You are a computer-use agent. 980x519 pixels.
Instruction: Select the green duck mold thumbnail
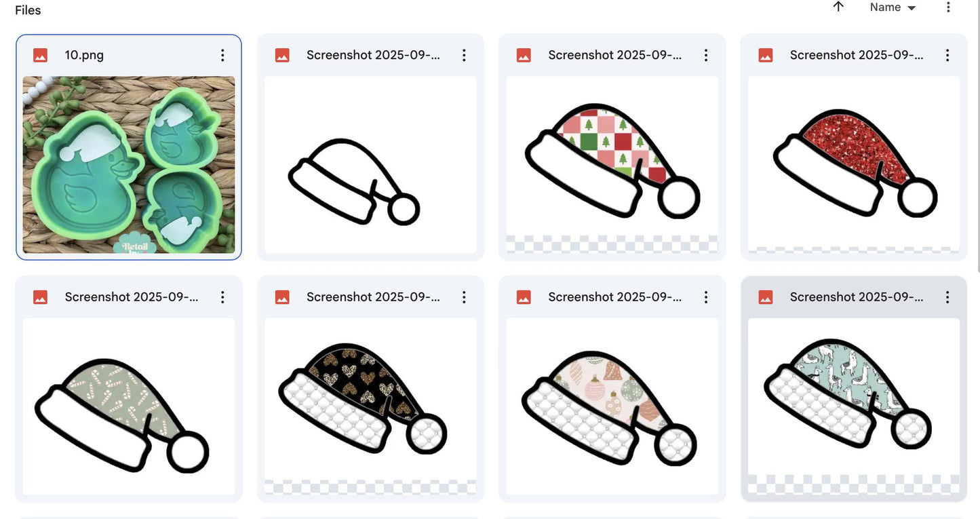pos(129,165)
